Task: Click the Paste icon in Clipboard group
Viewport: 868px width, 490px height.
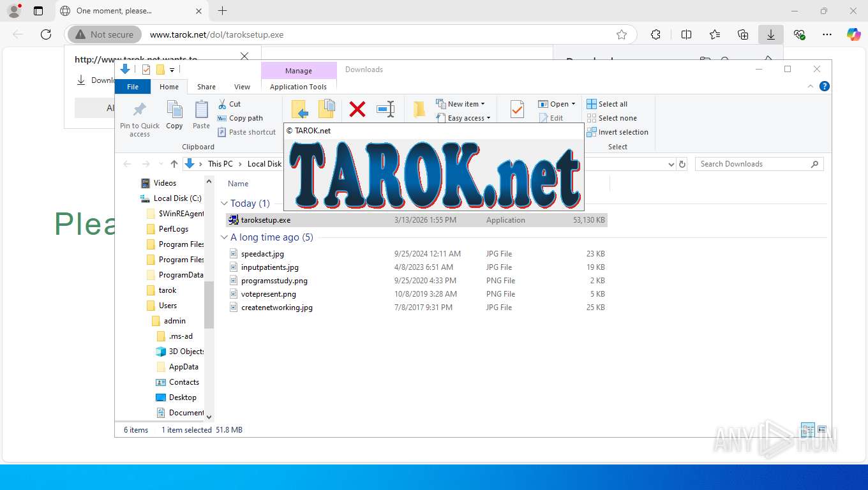Action: click(x=201, y=110)
